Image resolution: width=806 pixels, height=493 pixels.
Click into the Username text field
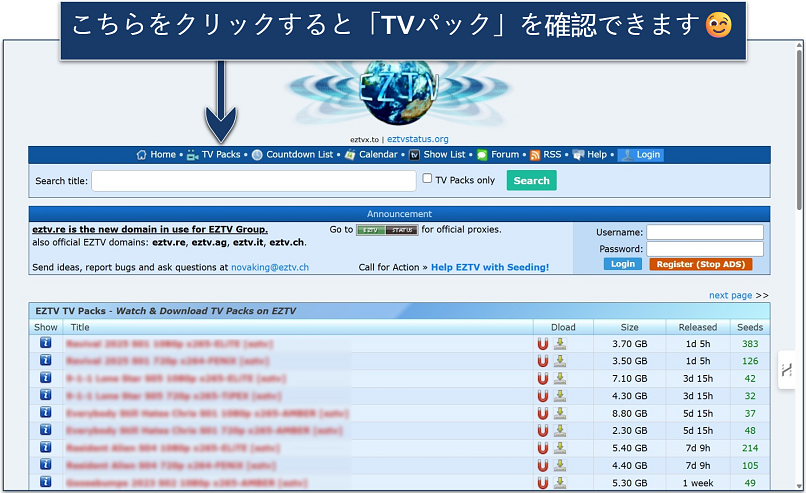click(x=704, y=232)
